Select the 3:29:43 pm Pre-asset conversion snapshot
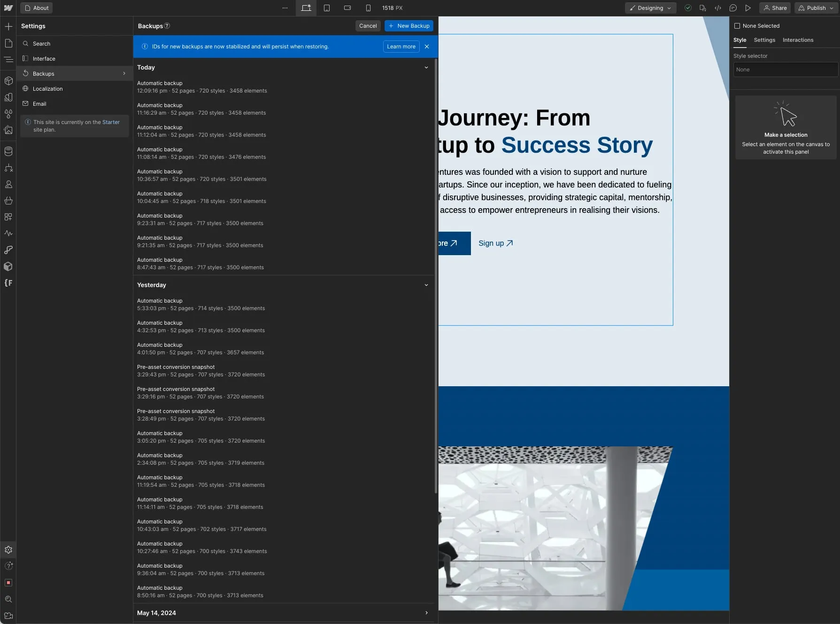The width and height of the screenshot is (840, 624). [284, 371]
